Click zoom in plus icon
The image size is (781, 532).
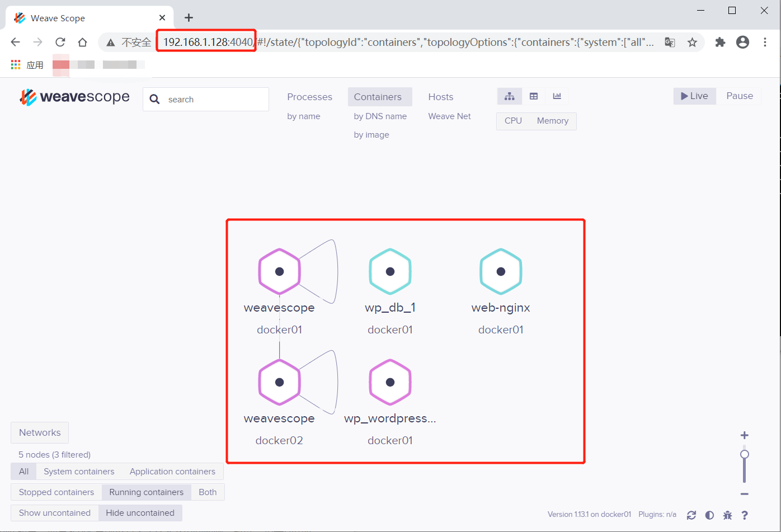[x=744, y=436]
